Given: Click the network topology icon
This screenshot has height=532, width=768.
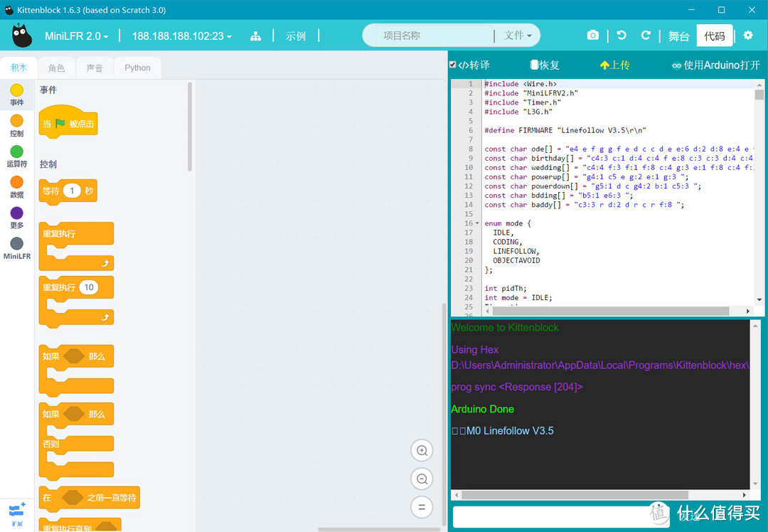Looking at the screenshot, I should pos(256,36).
